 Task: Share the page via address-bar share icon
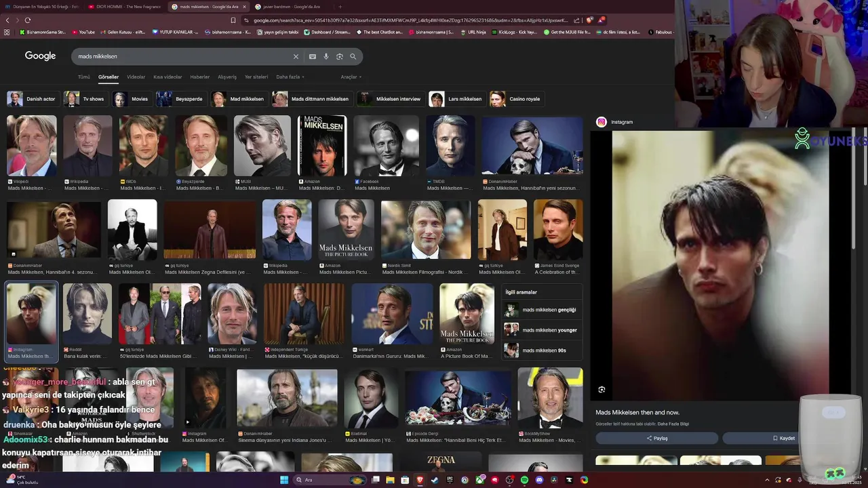(x=576, y=20)
